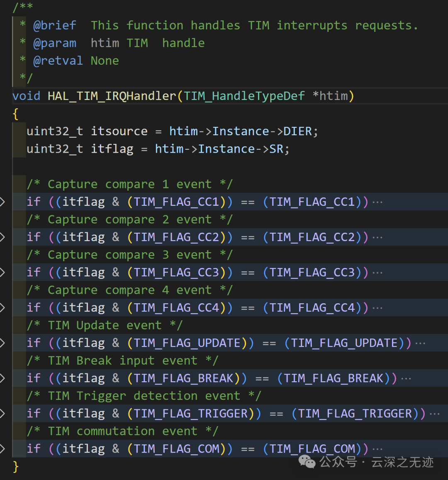This screenshot has height=480, width=448.
Task: Click the first TIM_FLAG_TRIGGER macro
Action: click(x=191, y=414)
